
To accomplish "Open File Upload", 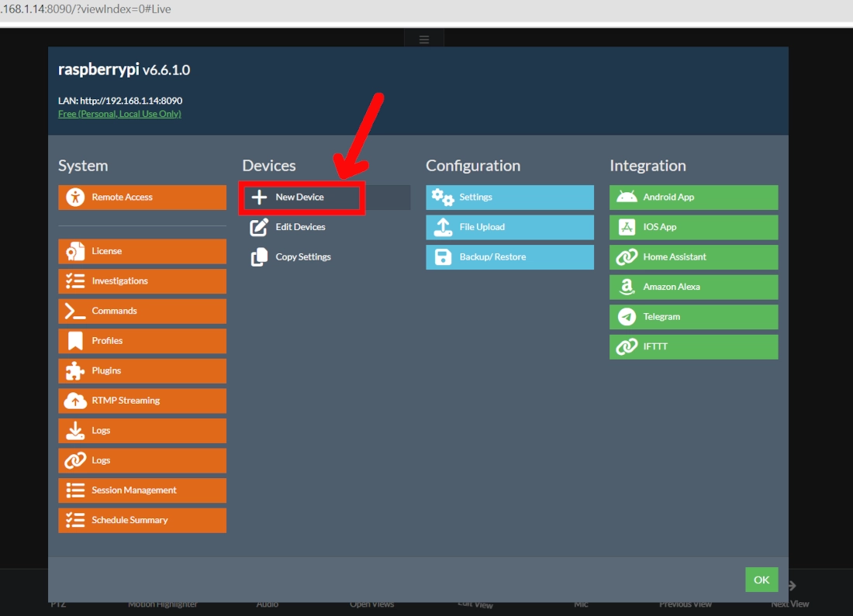I will (509, 227).
